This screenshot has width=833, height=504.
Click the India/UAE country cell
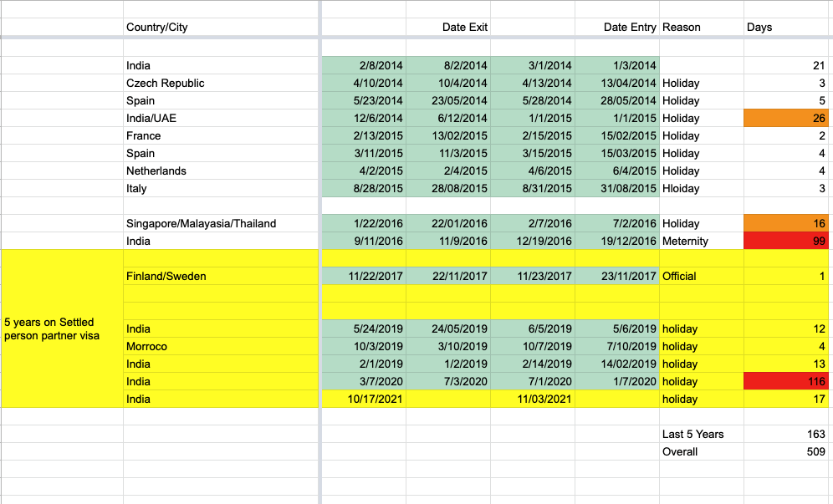(x=221, y=118)
